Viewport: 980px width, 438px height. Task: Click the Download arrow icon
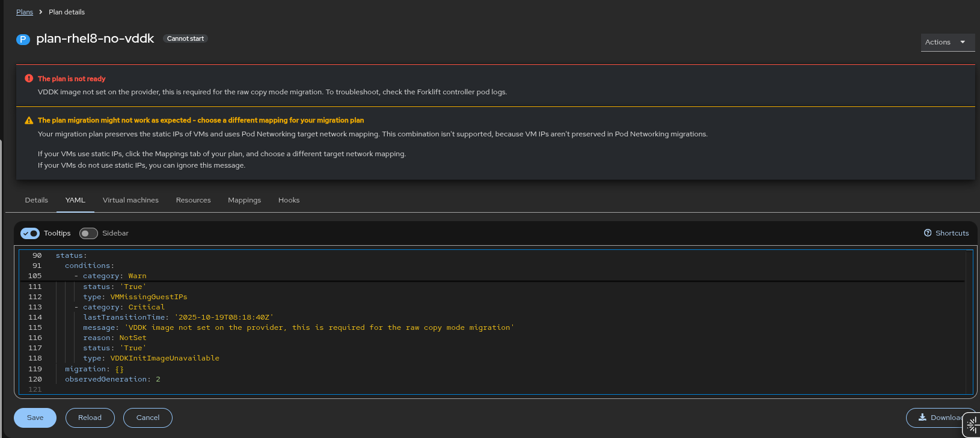[x=922, y=418]
